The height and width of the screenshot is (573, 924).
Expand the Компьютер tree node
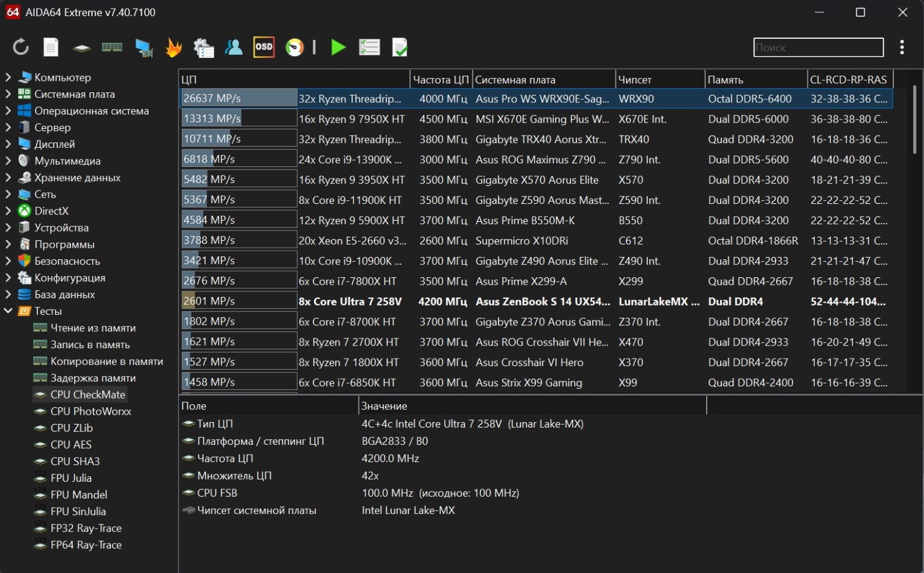[x=8, y=78]
